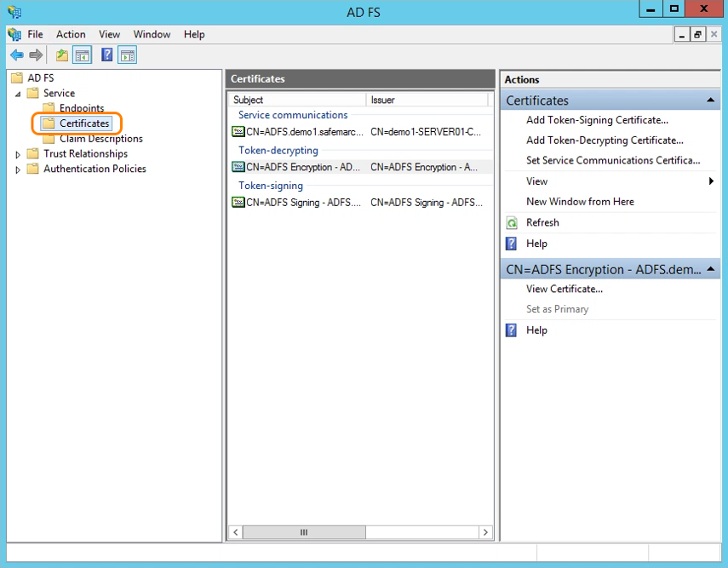Screen dimensions: 728x568
Task: Click the Forward arrow toolbar icon
Action: point(36,55)
